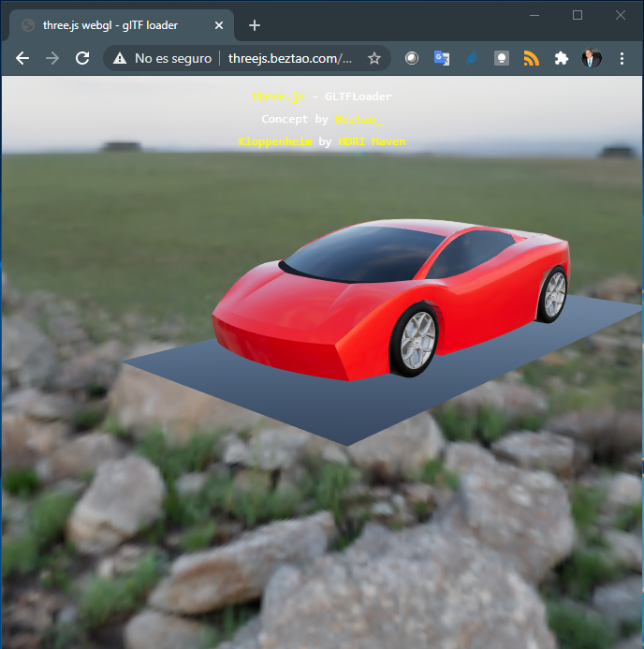Screen dimensions: 644x649
Task: Open the Extensions puzzle-piece menu
Action: coord(561,58)
